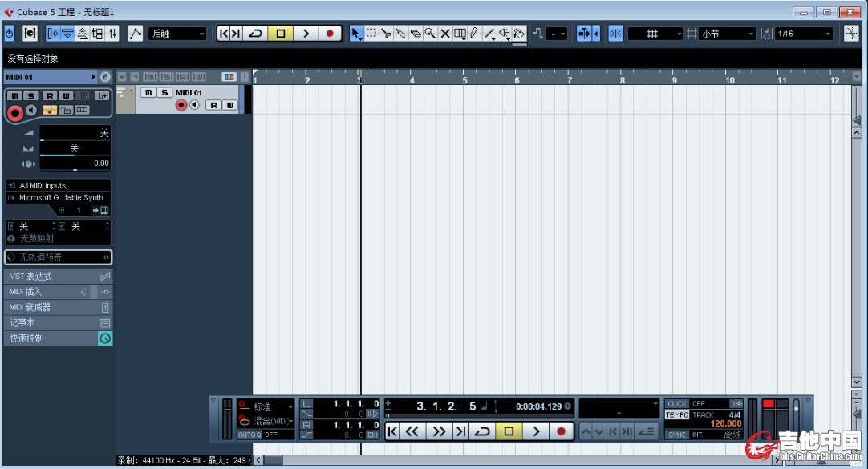
Task: Open the 记事本 inspector section
Action: 58,322
